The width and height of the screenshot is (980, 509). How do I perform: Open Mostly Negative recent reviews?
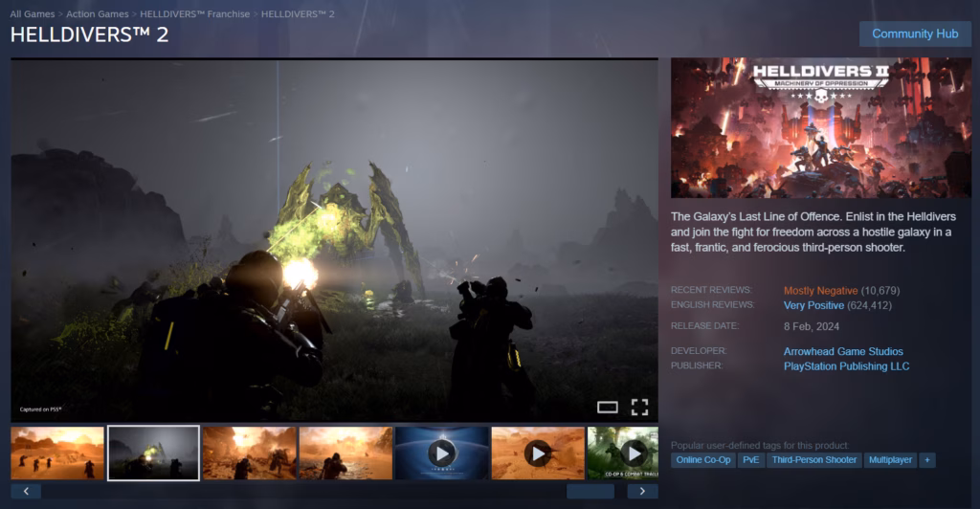point(820,291)
